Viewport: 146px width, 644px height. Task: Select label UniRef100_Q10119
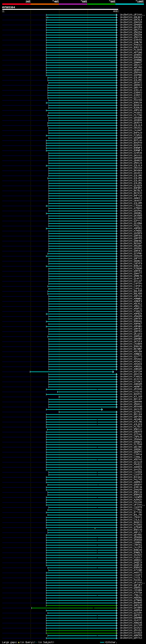pos(131,462)
